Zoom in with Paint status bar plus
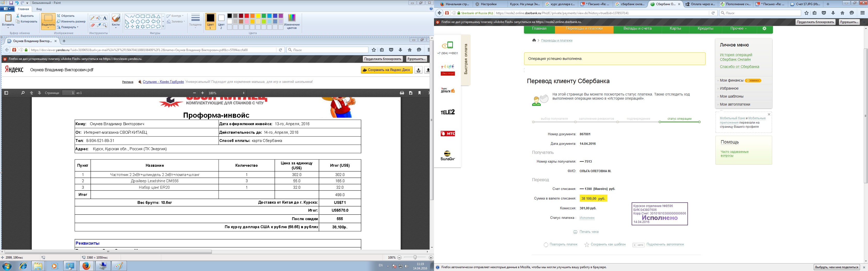The image size is (868, 271). pos(431,258)
